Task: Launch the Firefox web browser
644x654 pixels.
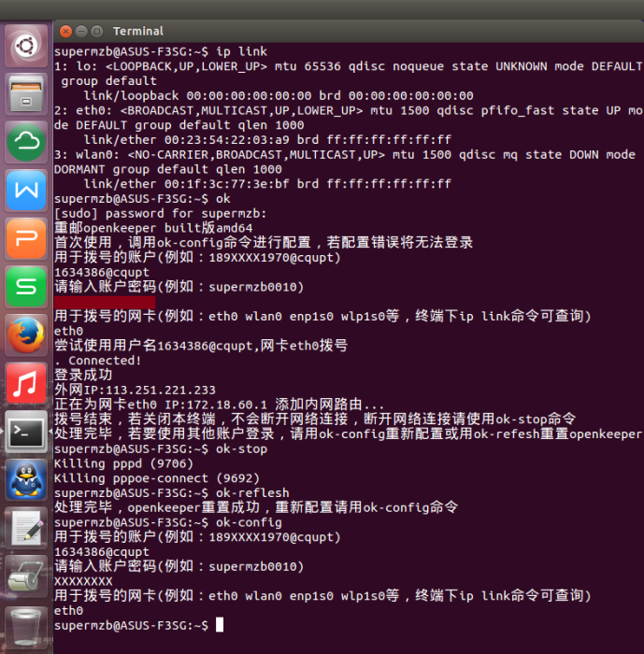Action: (26, 335)
